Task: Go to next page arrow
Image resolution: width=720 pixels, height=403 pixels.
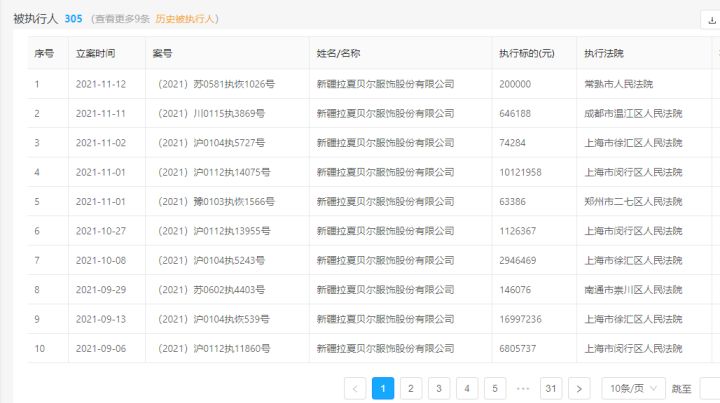Action: coord(579,389)
